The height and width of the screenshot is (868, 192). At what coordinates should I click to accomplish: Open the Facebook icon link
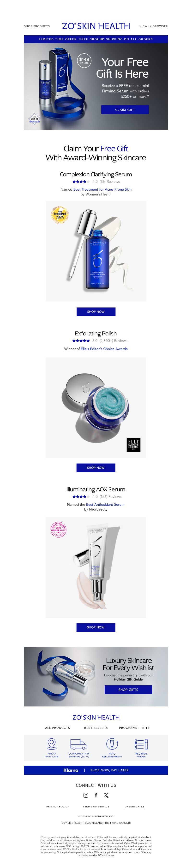(x=96, y=795)
